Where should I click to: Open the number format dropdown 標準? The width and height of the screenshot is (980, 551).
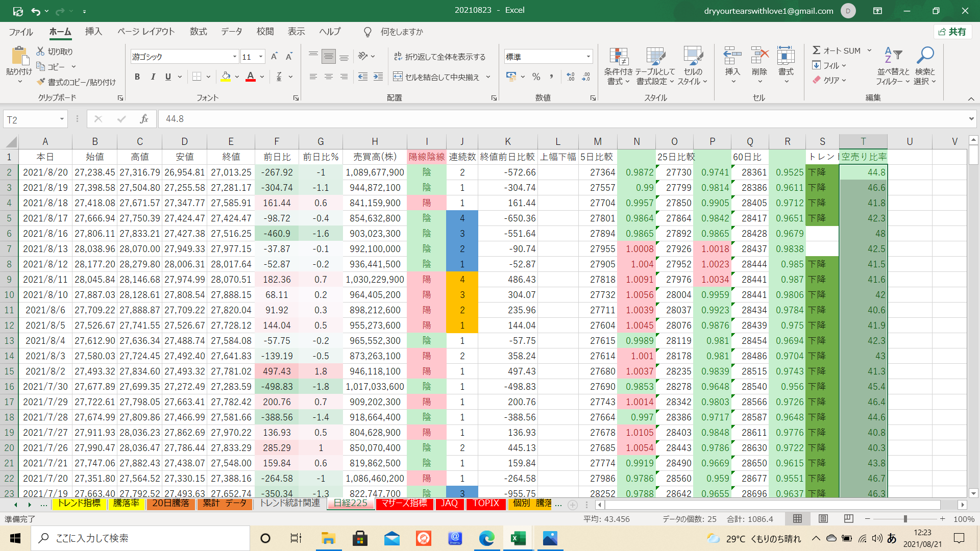[x=589, y=57]
